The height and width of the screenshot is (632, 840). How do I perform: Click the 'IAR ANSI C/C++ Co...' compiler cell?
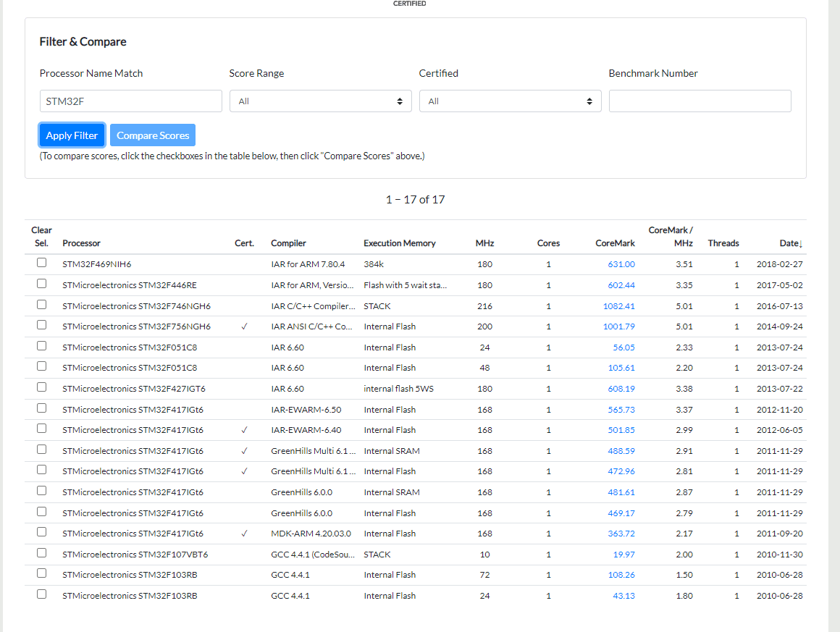click(311, 326)
